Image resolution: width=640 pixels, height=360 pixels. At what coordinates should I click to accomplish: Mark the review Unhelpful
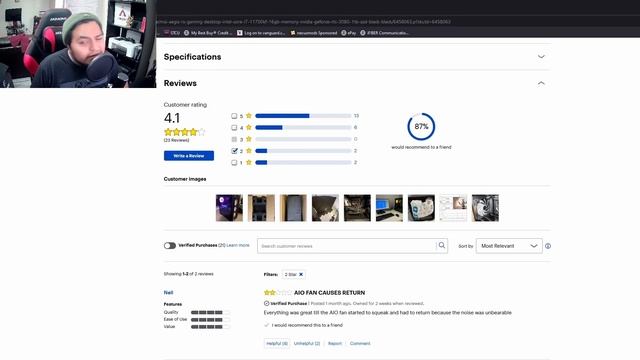tap(307, 343)
